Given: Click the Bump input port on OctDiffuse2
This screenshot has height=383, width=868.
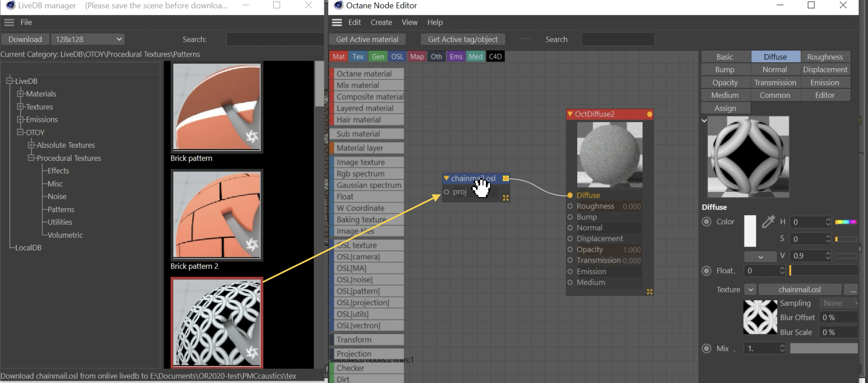Looking at the screenshot, I should coord(570,217).
